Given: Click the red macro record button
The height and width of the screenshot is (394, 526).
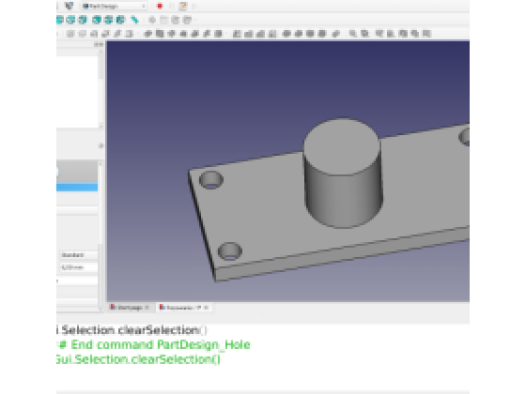Looking at the screenshot, I should pos(160,6).
